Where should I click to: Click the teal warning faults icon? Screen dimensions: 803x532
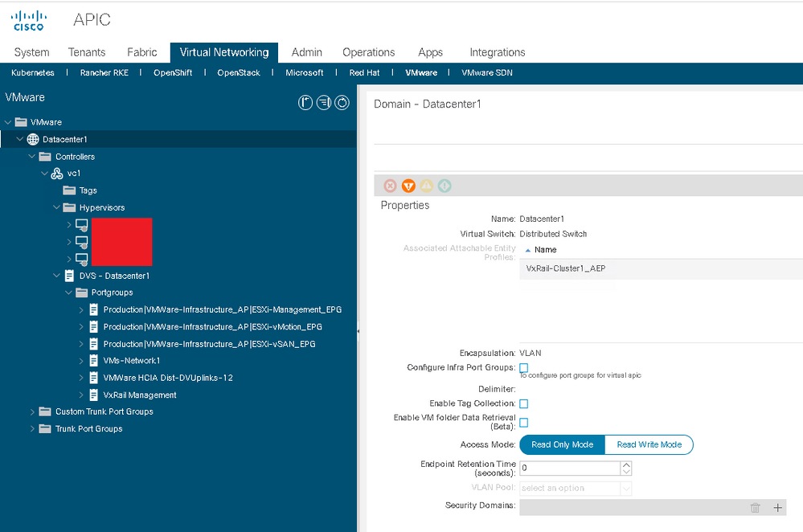445,186
